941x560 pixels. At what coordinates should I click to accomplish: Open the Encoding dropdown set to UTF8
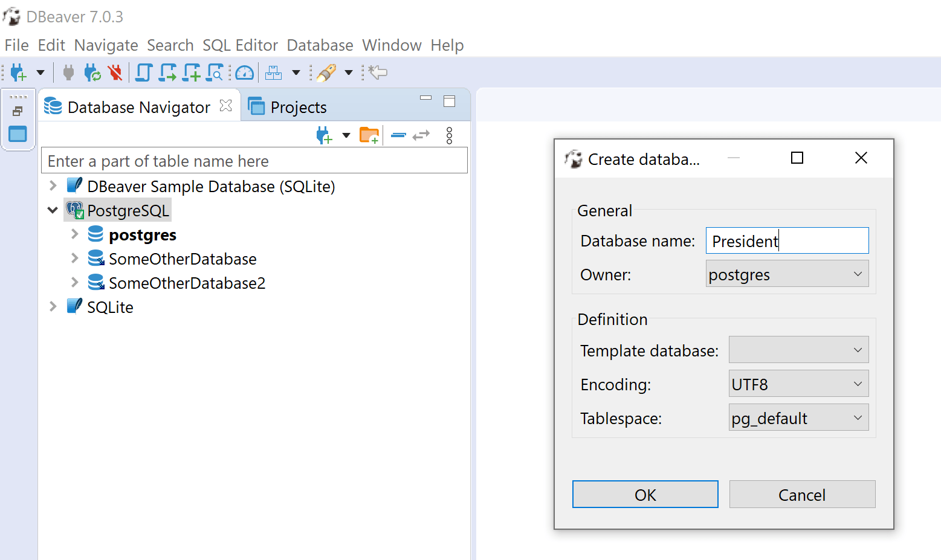798,384
